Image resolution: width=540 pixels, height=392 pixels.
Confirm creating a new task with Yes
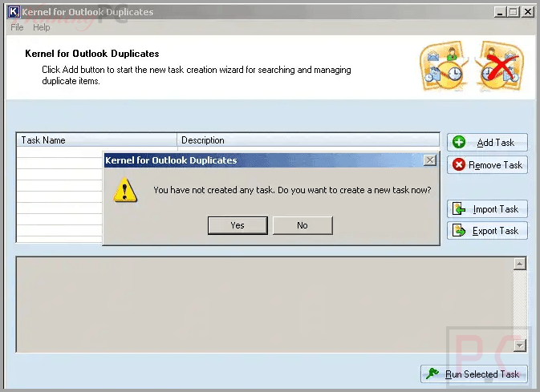tap(238, 225)
